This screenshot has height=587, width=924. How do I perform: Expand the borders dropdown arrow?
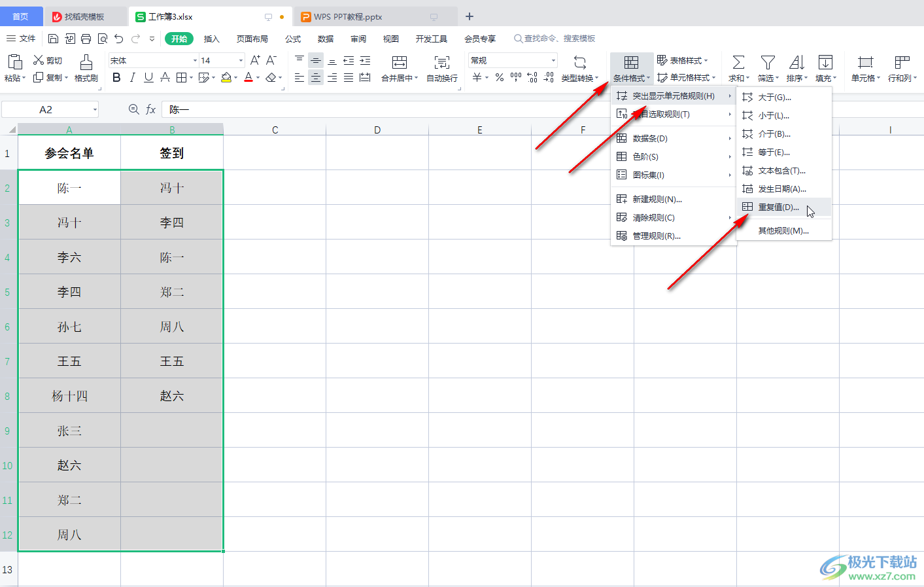pos(191,78)
